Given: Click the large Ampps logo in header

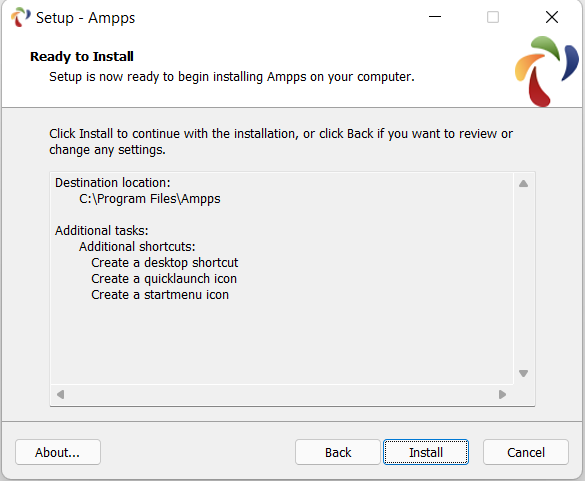Looking at the screenshot, I should (547, 71).
